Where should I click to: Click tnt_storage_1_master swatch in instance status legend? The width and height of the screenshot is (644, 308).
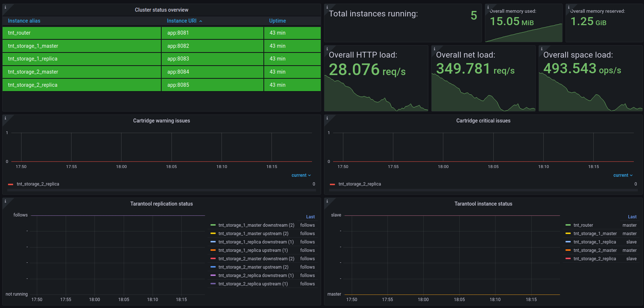[x=568, y=234]
